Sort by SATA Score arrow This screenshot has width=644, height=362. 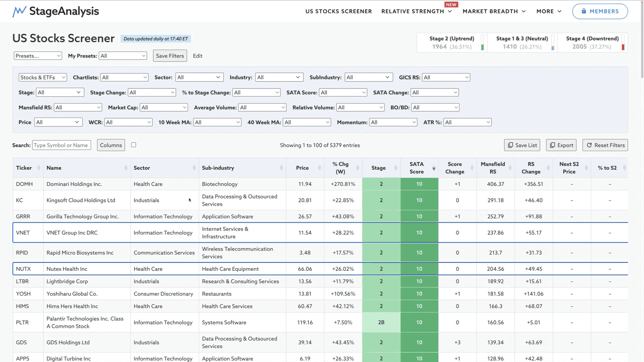click(434, 168)
